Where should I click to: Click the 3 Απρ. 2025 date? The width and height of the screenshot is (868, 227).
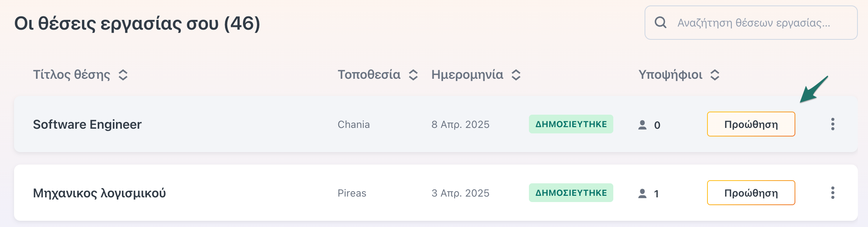(x=460, y=193)
